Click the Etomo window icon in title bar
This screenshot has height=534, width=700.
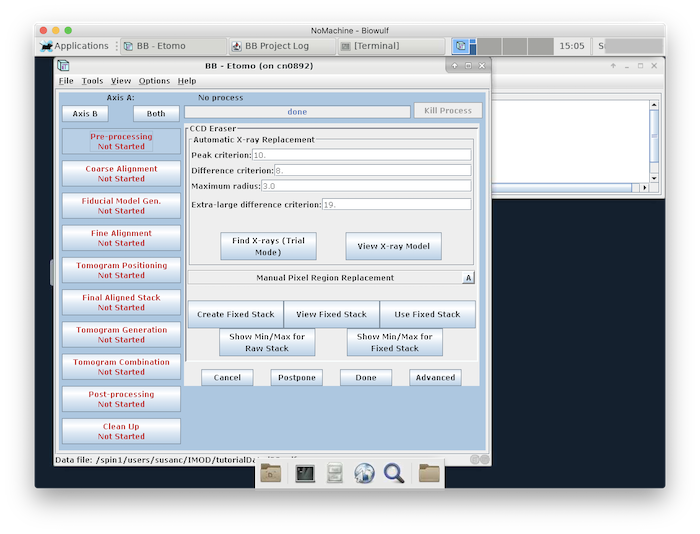coord(63,65)
